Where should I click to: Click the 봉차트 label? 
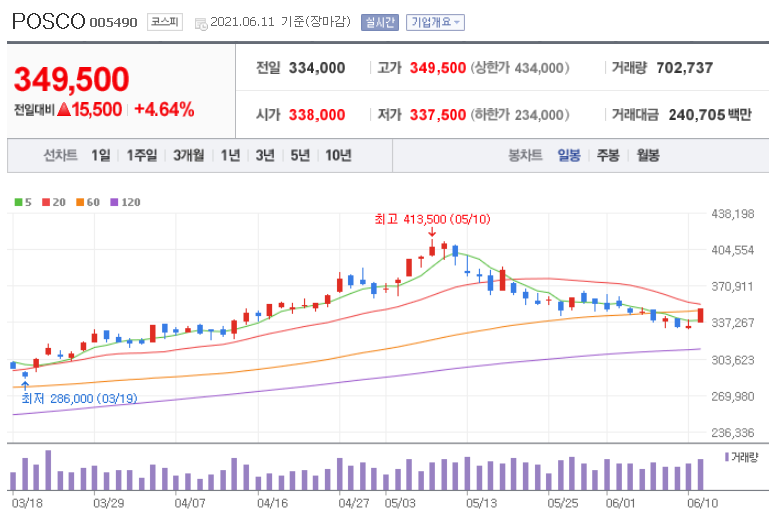(x=525, y=156)
